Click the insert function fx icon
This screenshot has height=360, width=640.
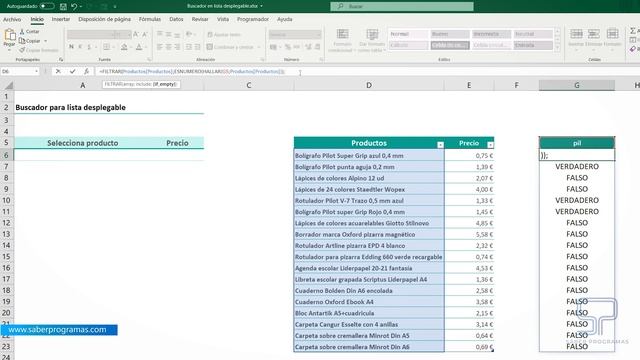coord(87,71)
